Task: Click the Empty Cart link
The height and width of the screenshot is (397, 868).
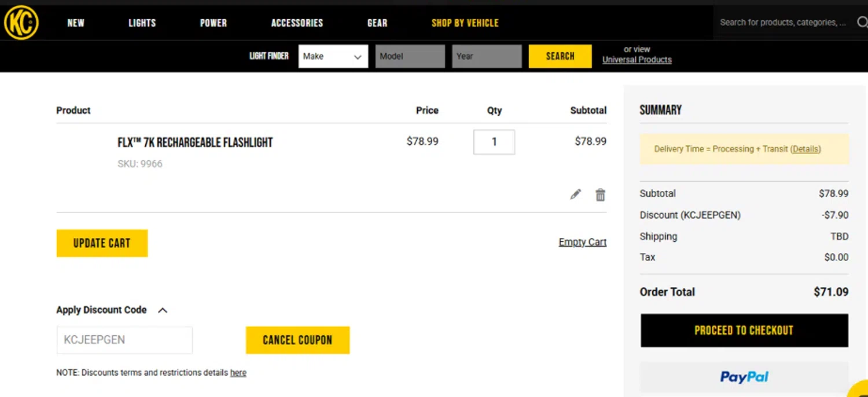Action: coord(582,242)
